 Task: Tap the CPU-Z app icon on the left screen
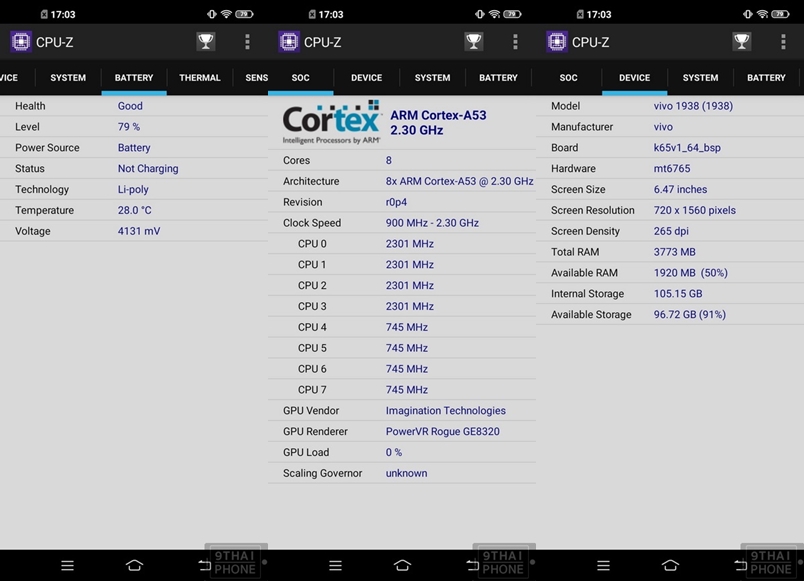(21, 42)
